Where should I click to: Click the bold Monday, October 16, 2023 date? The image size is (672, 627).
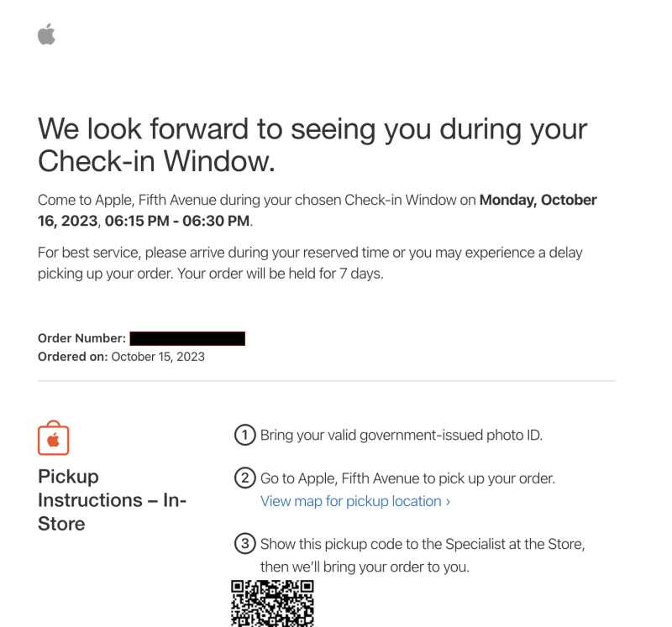pyautogui.click(x=538, y=201)
